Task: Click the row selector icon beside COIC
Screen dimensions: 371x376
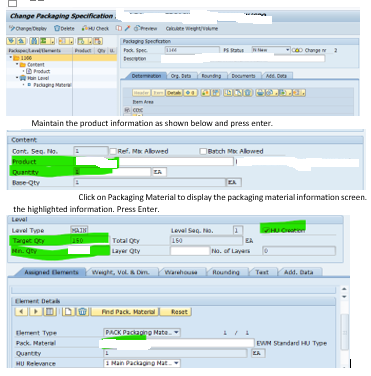Action: pos(127,110)
